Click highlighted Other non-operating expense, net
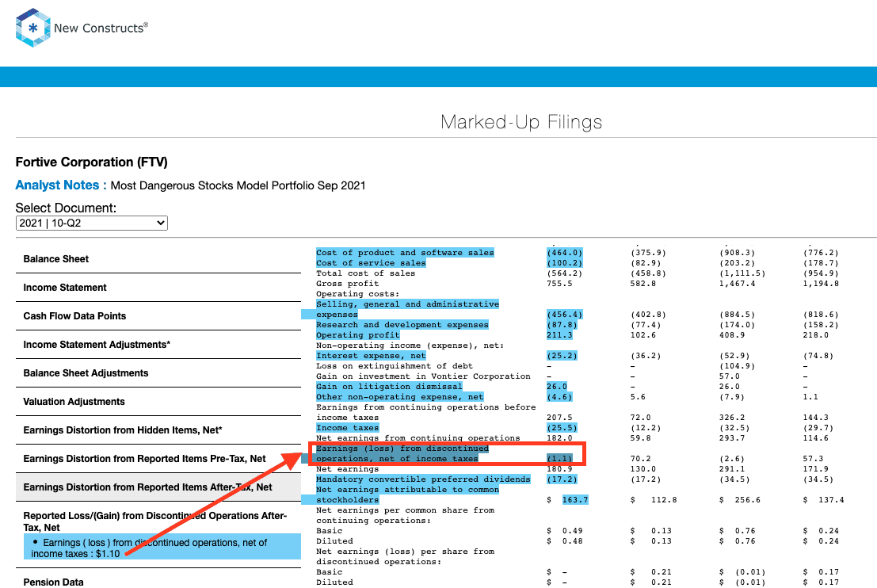Image resolution: width=877 pixels, height=588 pixels. [400, 397]
